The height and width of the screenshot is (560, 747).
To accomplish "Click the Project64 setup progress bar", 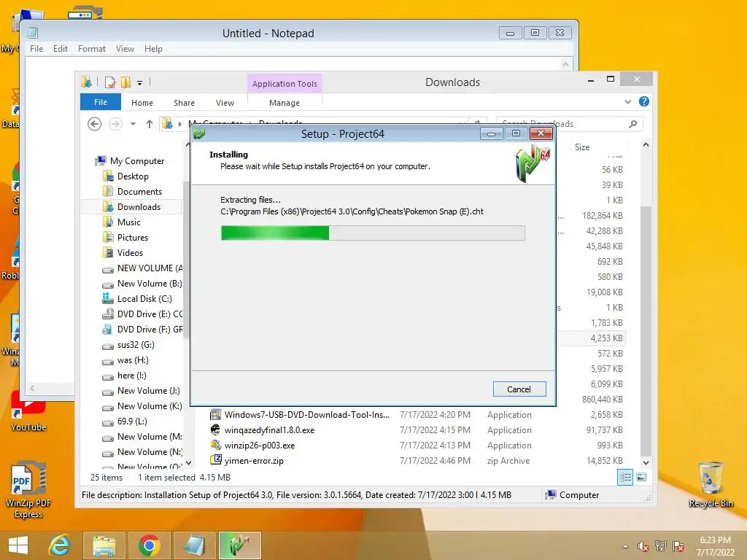I will click(373, 233).
